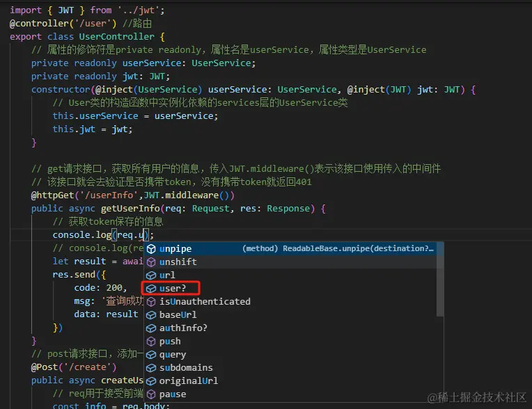Select the pause method suggestion
The width and height of the screenshot is (532, 409).
291,394
